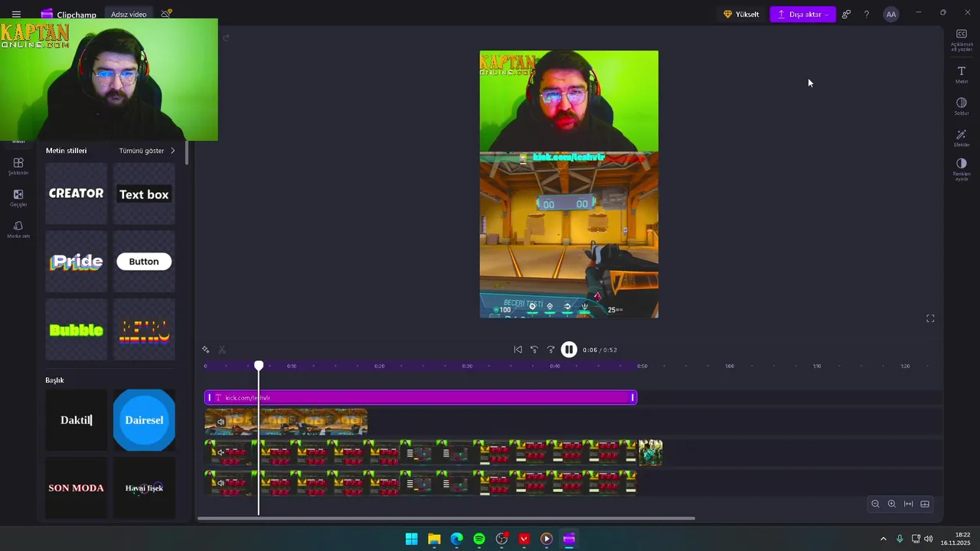The height and width of the screenshot is (551, 980).
Task: Open Spotify from the taskbar
Action: point(479,539)
